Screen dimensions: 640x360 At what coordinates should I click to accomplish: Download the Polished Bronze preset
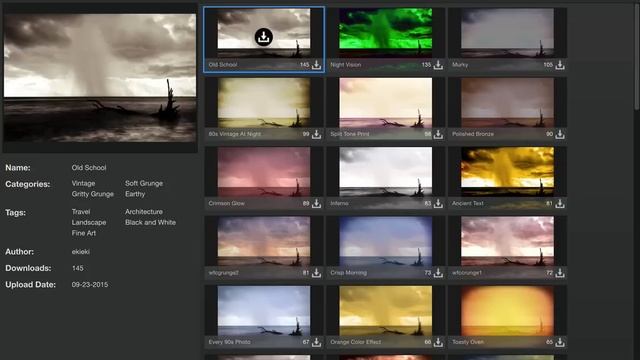click(560, 134)
